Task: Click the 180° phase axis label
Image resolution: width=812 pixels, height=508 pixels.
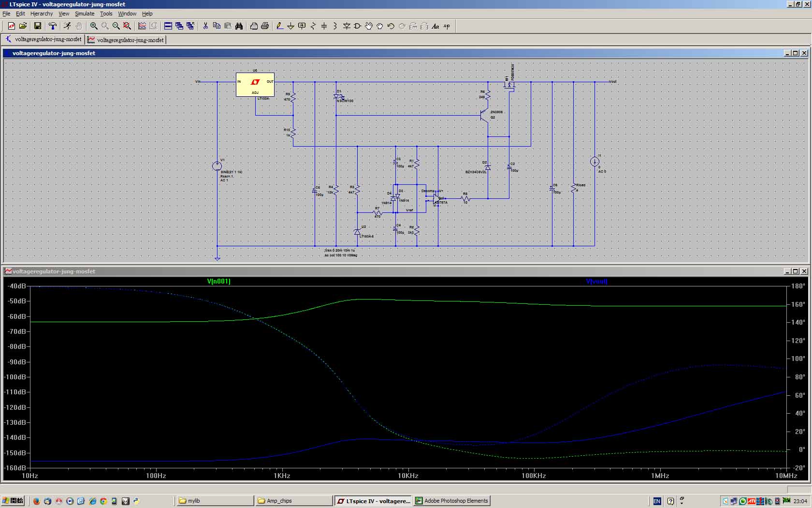Action: point(798,286)
